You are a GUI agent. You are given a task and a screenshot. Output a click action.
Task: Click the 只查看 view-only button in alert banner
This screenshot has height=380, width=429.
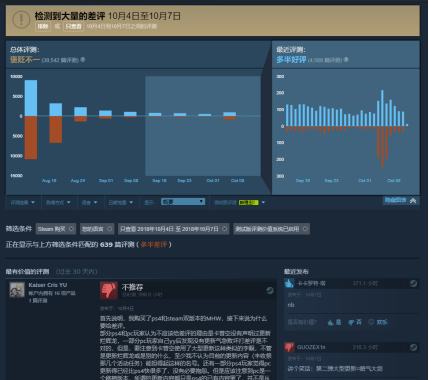click(x=73, y=26)
